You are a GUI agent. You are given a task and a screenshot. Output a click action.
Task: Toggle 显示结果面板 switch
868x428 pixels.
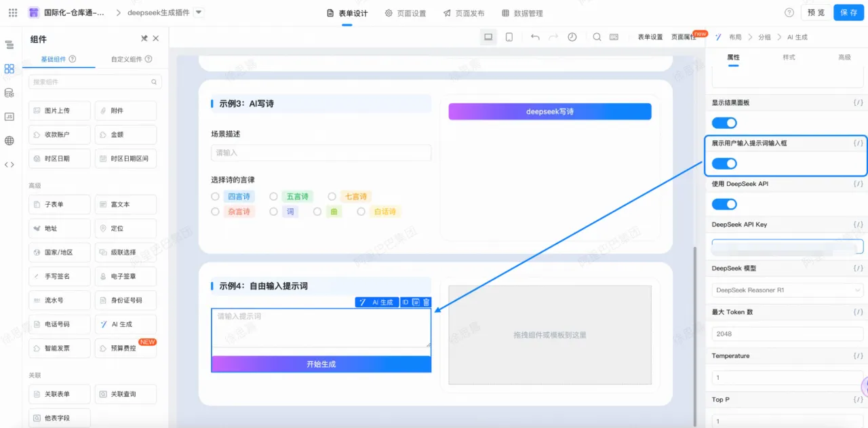pos(724,123)
